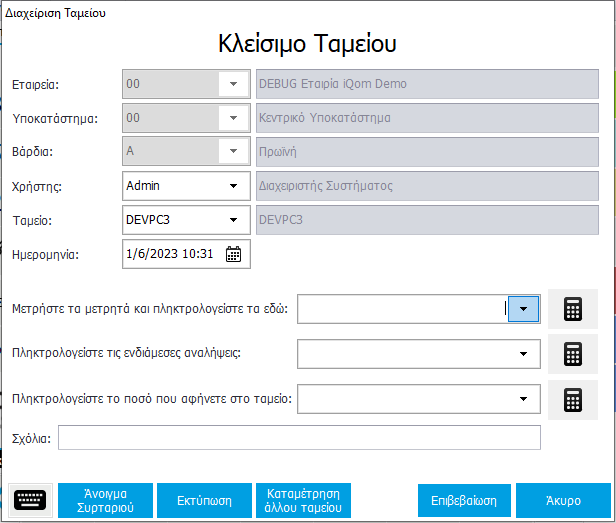
Task: Expand the amount left in register dropdown
Action: coord(523,400)
